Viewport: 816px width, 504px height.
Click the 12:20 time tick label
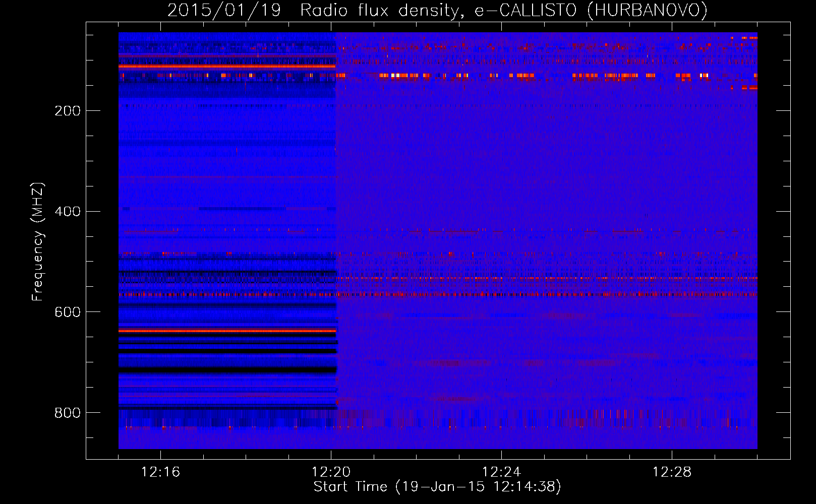pos(331,472)
